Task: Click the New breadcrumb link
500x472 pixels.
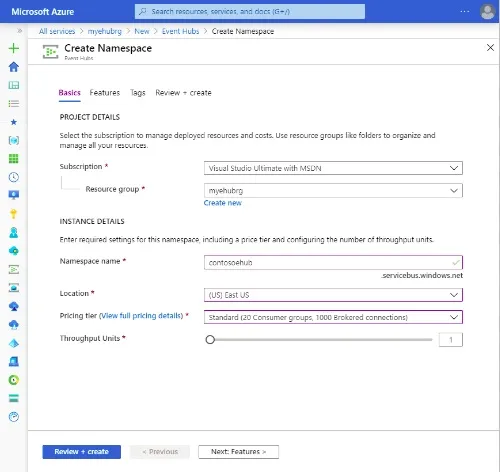Action: point(142,31)
